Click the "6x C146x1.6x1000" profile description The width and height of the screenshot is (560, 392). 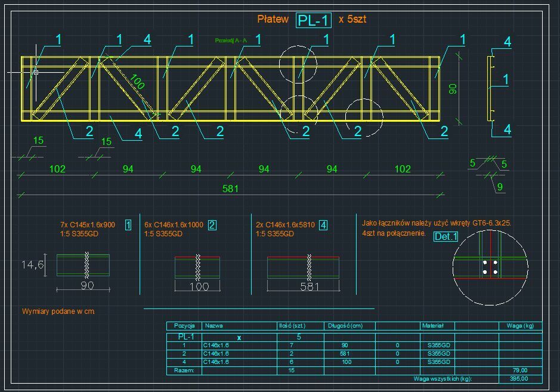174,225
